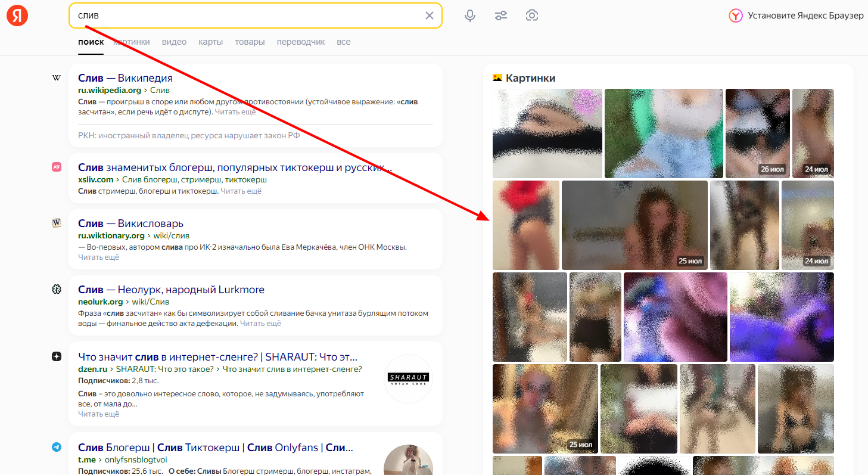Screen dimensions: 868x475
Task: Open the "переводчик" tab
Action: click(301, 42)
